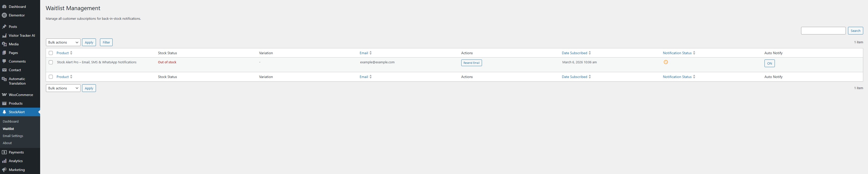Click the Resend Email button
Screen dimensions: 868x174
(471, 63)
